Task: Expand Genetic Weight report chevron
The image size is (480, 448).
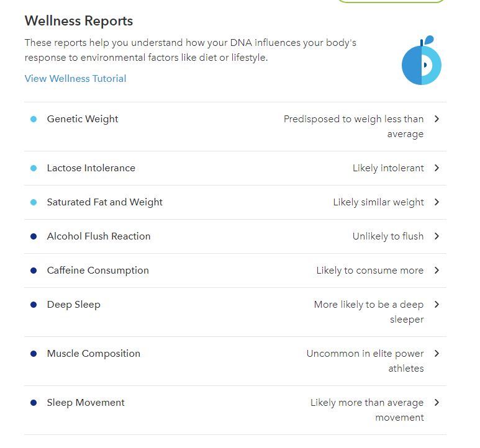Action: coord(437,119)
